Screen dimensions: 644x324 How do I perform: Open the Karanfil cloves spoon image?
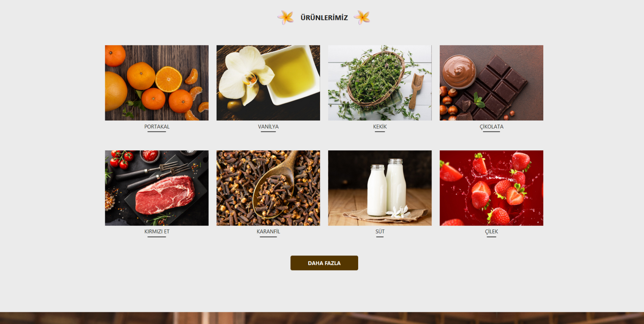tap(268, 188)
